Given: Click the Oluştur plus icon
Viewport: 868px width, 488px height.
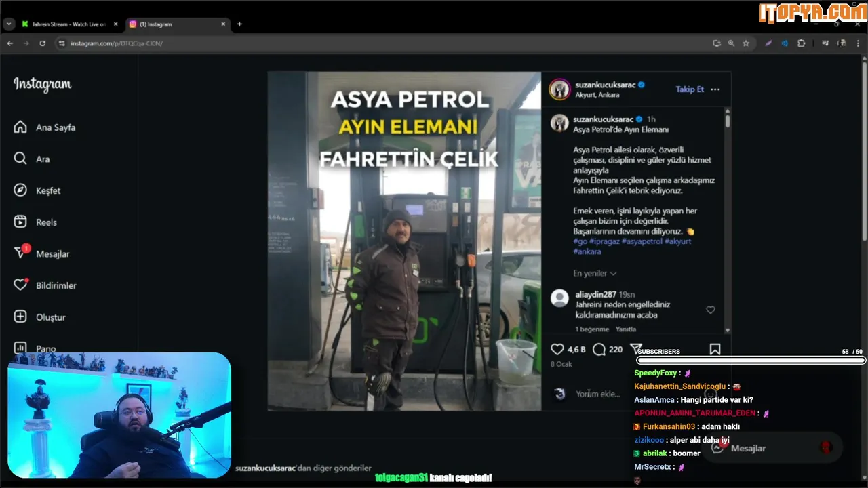Looking at the screenshot, I should (20, 317).
